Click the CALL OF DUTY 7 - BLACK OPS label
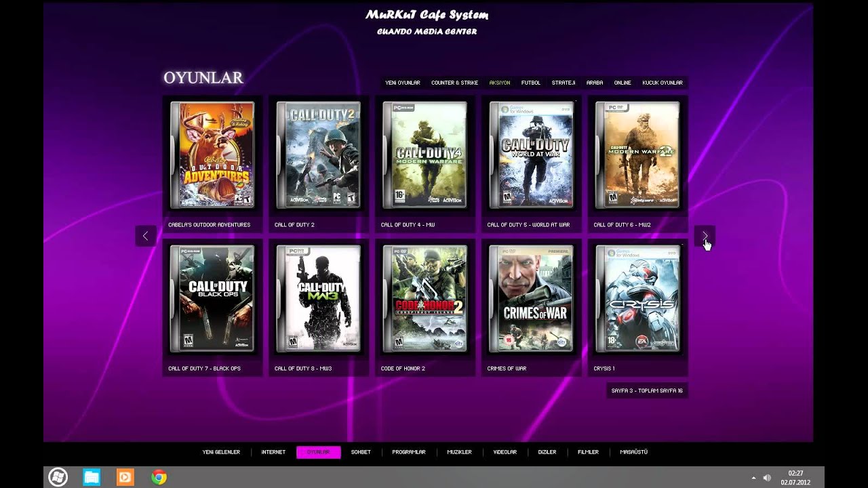Image resolution: width=868 pixels, height=488 pixels. pos(204,369)
